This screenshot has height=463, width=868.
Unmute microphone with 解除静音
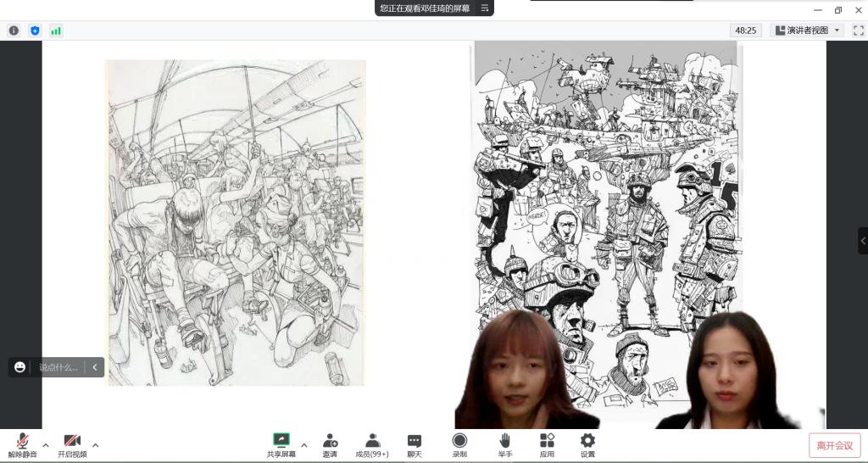tap(23, 445)
